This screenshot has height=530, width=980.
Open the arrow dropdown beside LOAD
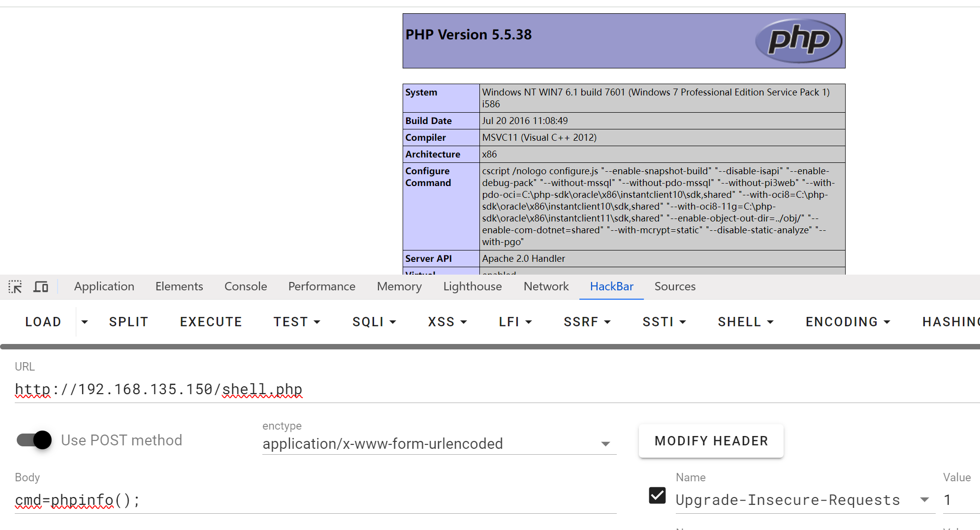[85, 322]
